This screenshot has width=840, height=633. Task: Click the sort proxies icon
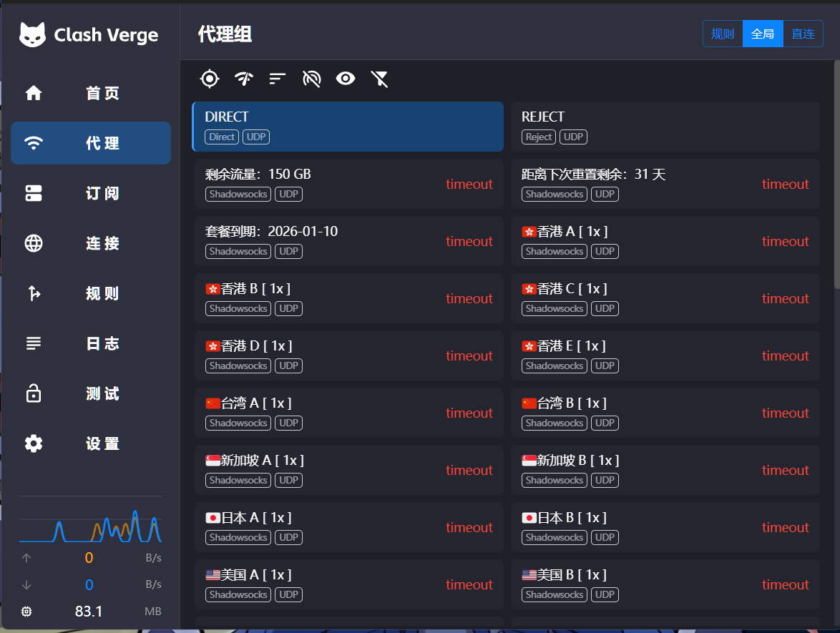[x=278, y=79]
